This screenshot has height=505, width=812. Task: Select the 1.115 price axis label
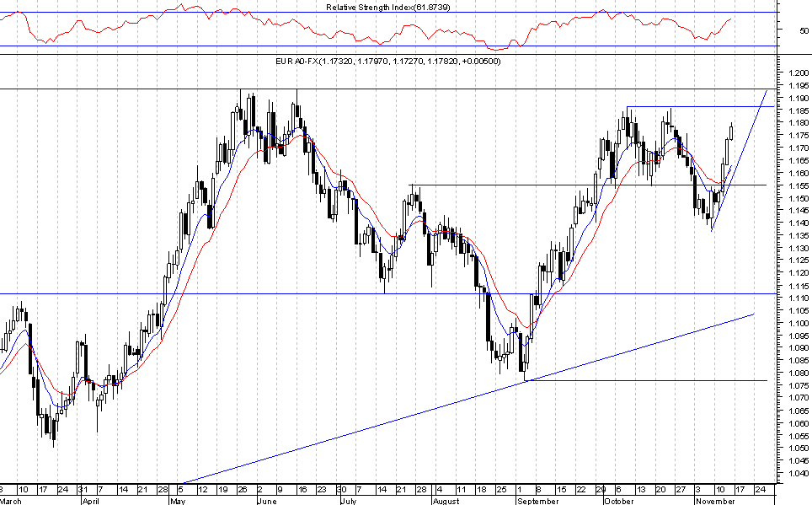799,286
